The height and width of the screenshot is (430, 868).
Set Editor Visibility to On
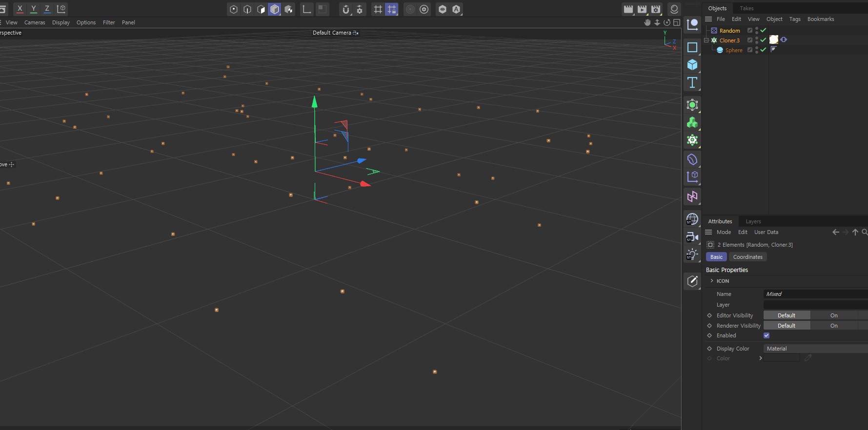(834, 315)
